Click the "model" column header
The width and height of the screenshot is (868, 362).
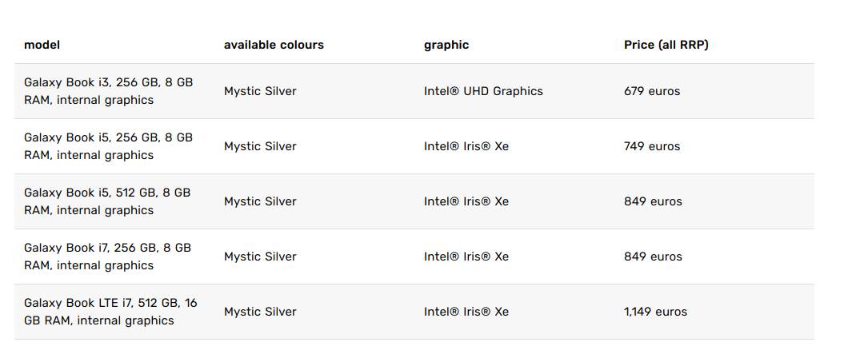[42, 45]
